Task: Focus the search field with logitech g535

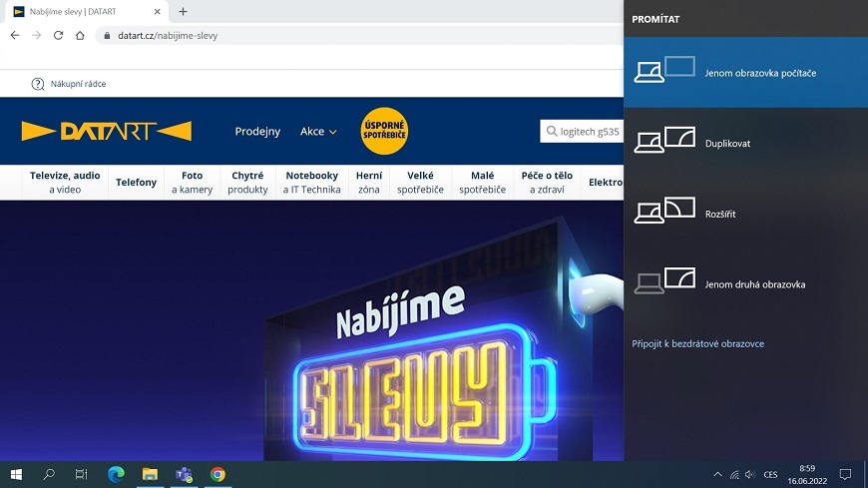Action: pyautogui.click(x=582, y=132)
